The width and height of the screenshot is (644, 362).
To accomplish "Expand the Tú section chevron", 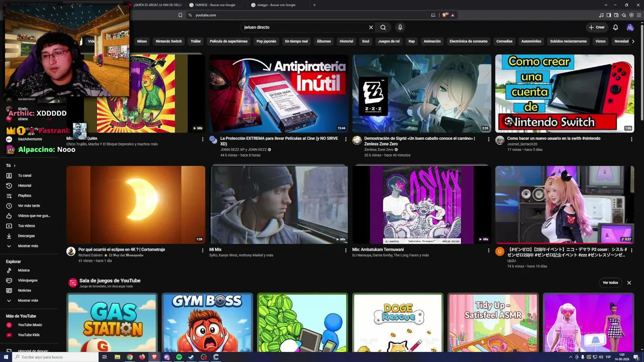I will 15,165.
